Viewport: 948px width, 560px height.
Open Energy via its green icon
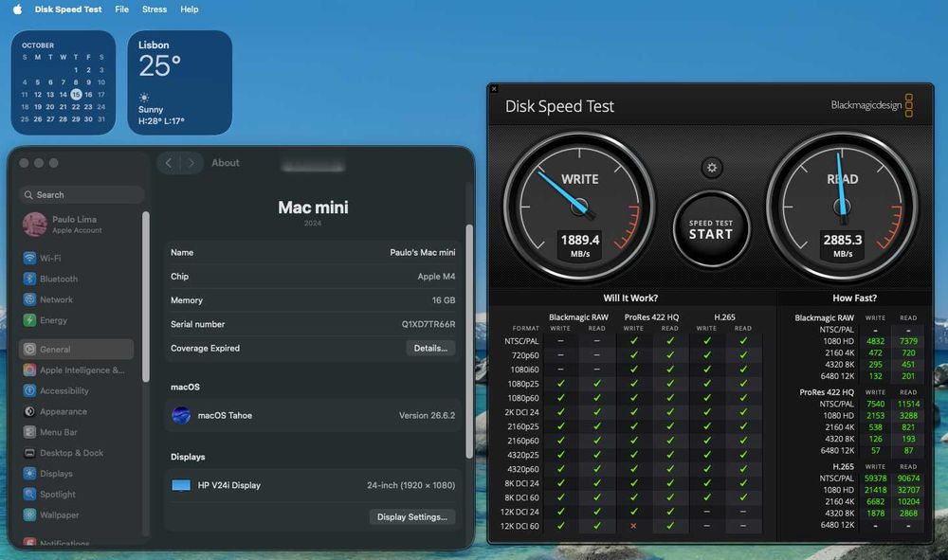29,320
